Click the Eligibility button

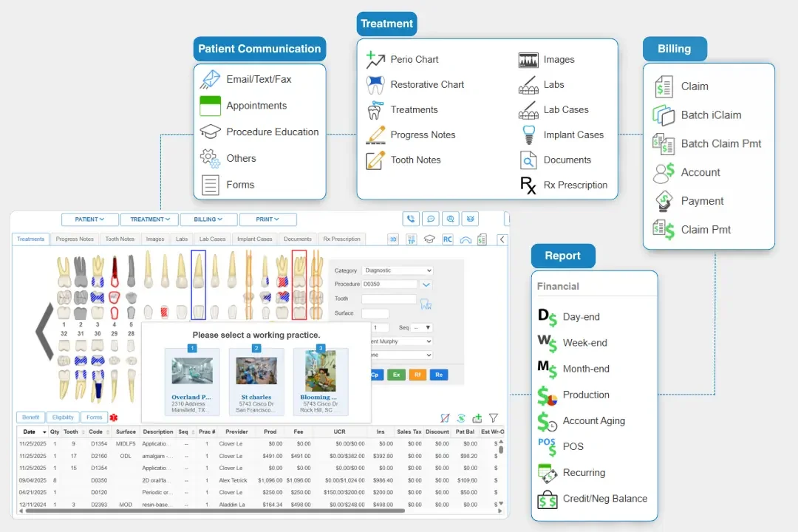click(62, 417)
